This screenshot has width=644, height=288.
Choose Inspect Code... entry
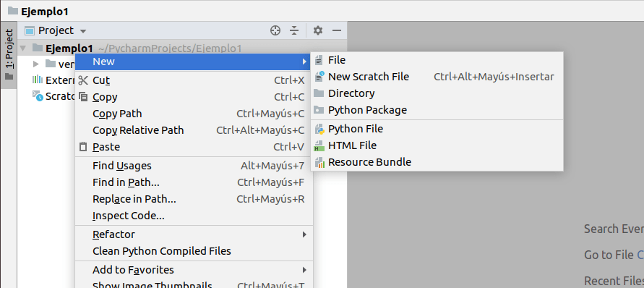pos(194,216)
